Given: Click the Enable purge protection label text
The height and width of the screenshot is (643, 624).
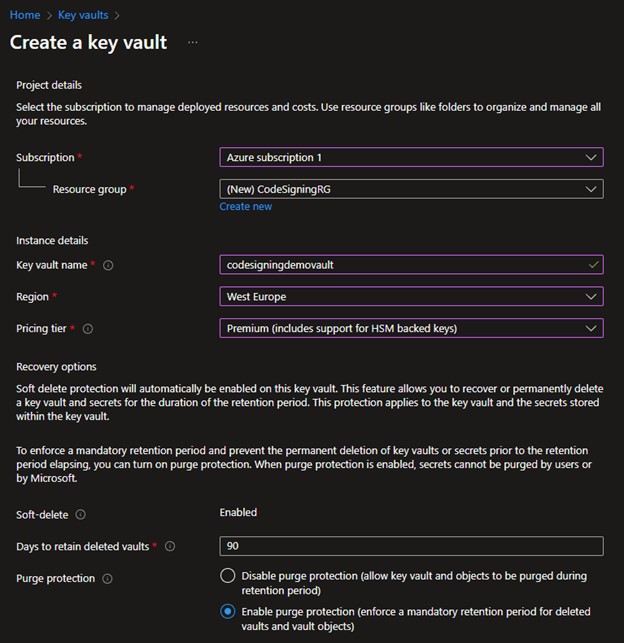Looking at the screenshot, I should point(416,619).
